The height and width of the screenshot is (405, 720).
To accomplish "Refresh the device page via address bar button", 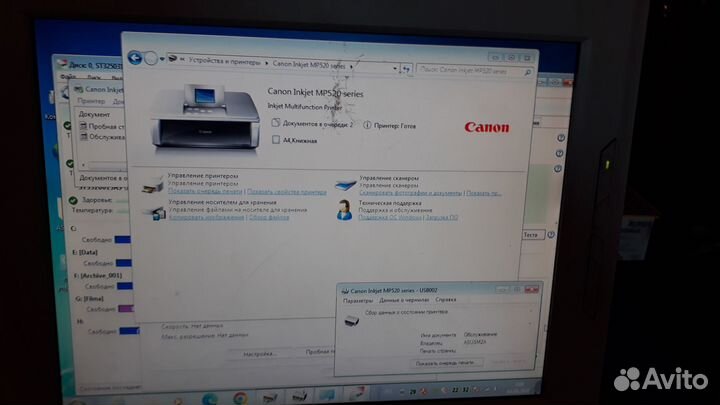I will 406,69.
